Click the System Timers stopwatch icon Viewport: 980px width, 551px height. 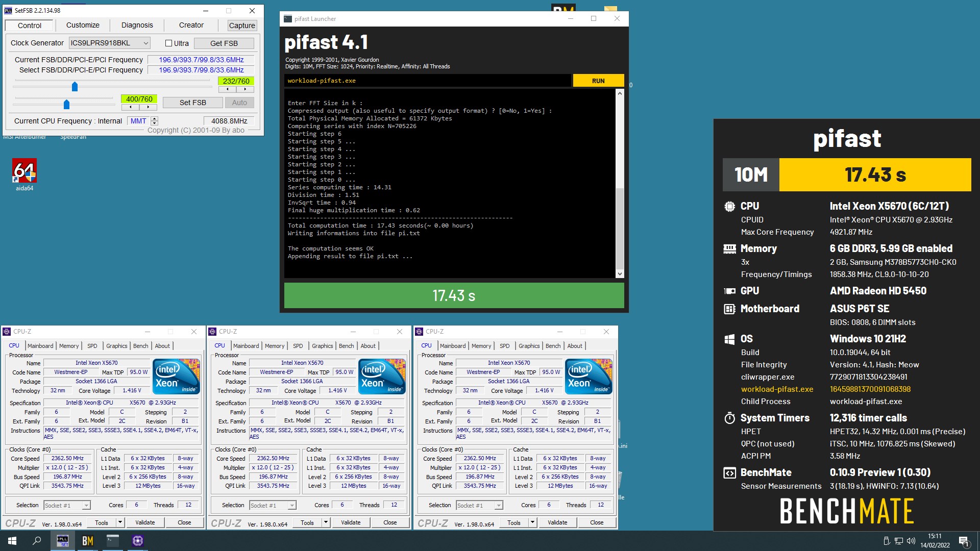729,418
